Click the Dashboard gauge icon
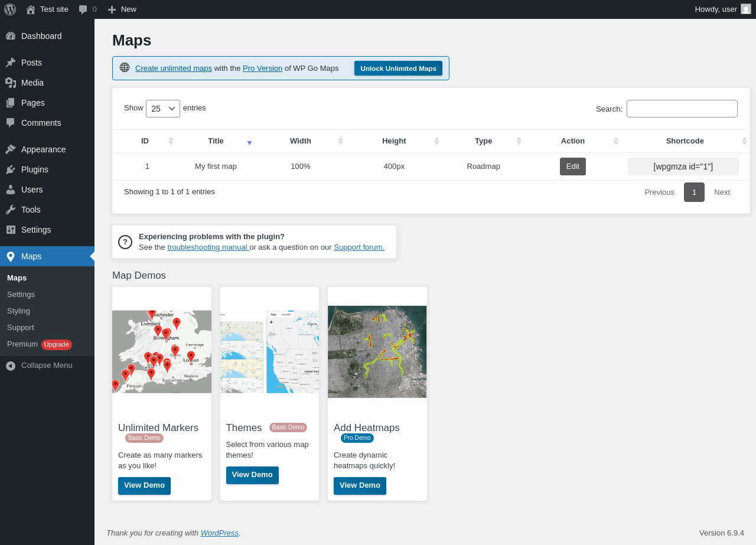 (x=11, y=36)
